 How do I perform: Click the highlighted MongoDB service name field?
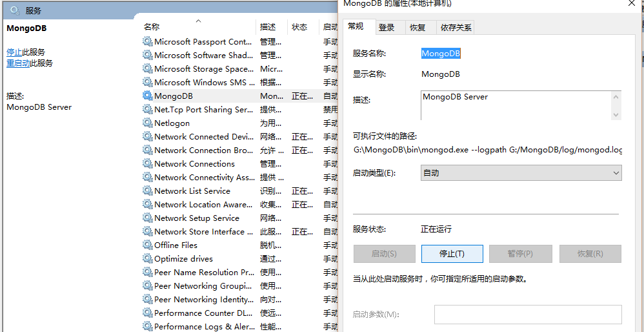[x=441, y=54]
